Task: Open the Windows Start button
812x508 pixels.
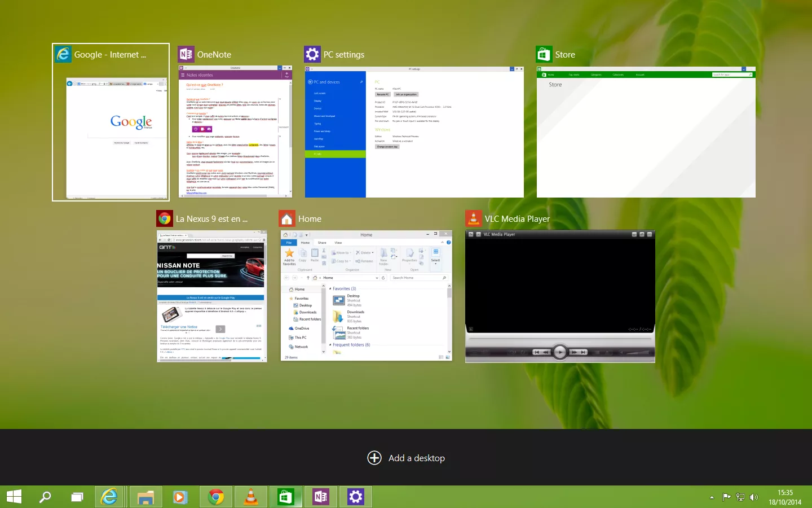Action: coord(14,497)
